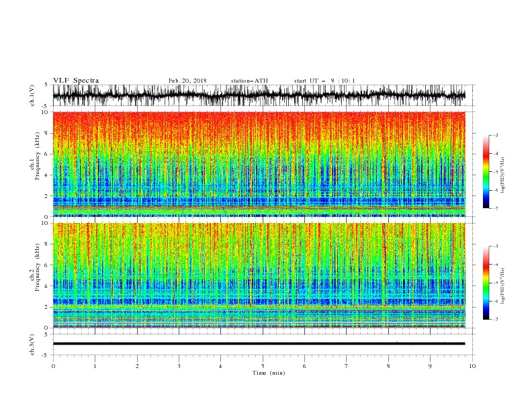
Task: Click the ch.2 'Frequency (kHz)' axis label
Action: click(38, 267)
